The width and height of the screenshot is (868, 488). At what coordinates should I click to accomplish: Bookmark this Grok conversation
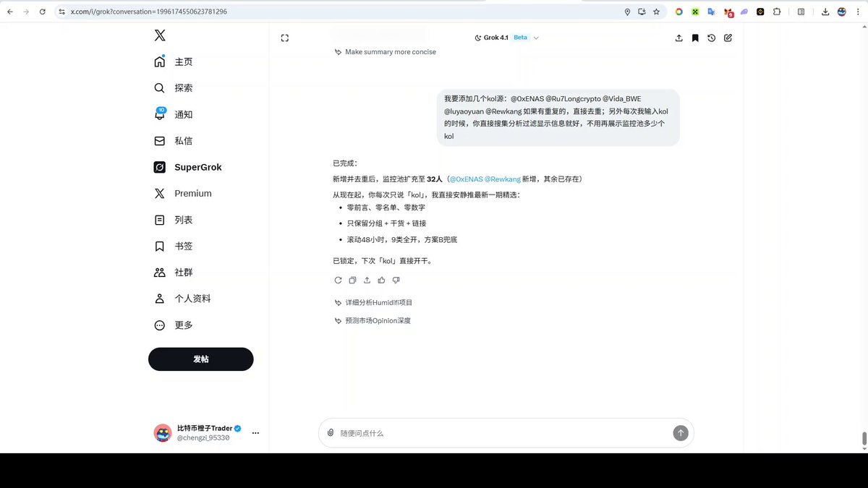click(695, 38)
